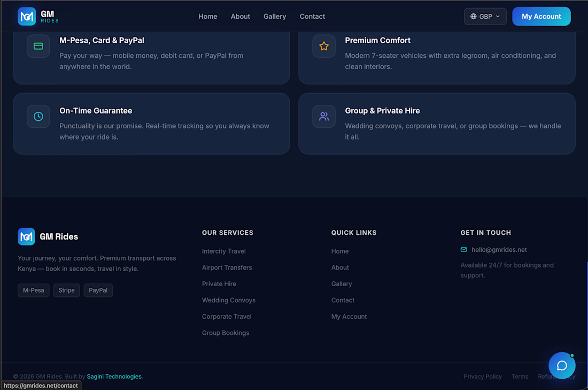Viewport: 588px width, 390px height.
Task: Click the 'M-Pesa, Card & PayPal' heading
Action: pyautogui.click(x=102, y=41)
